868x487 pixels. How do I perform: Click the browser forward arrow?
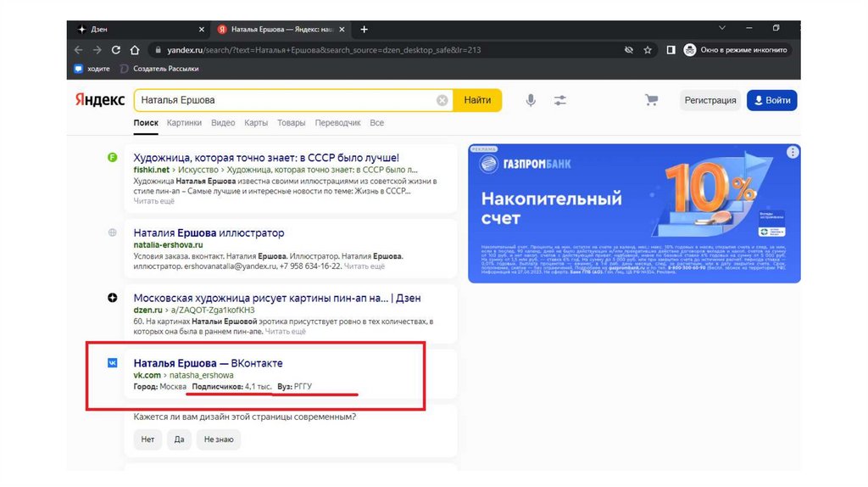click(x=97, y=50)
